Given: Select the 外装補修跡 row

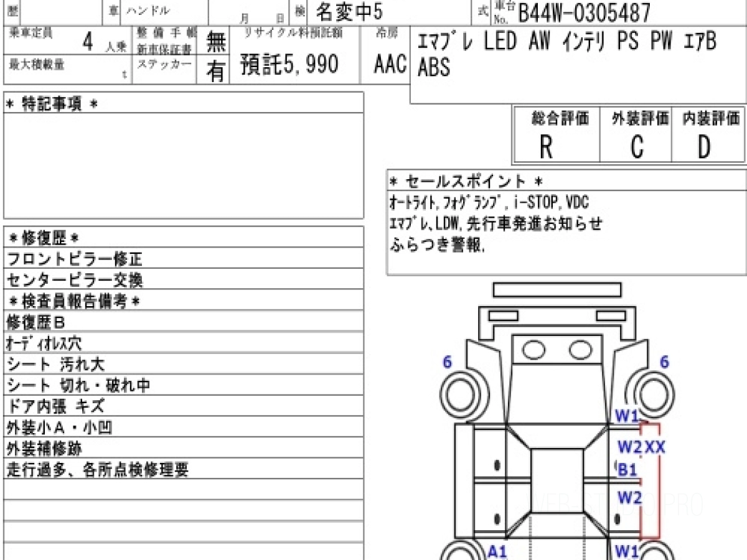Looking at the screenshot, I should pos(184,449).
